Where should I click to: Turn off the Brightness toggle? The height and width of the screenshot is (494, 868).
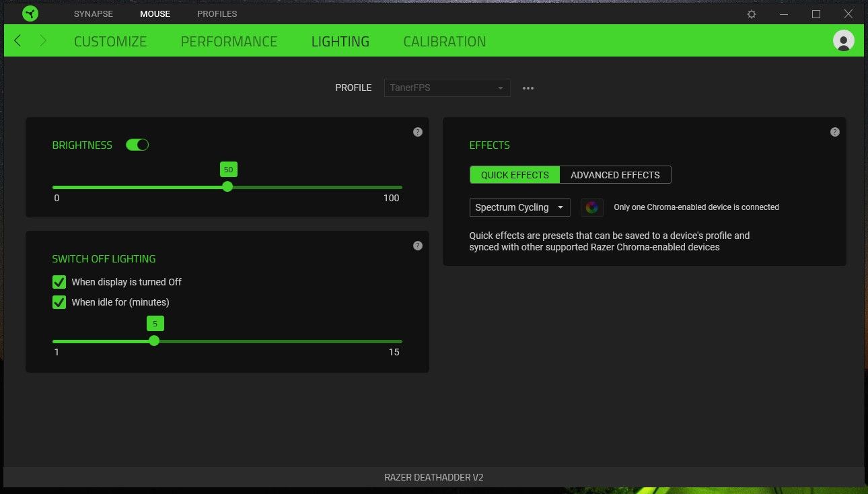tap(137, 145)
